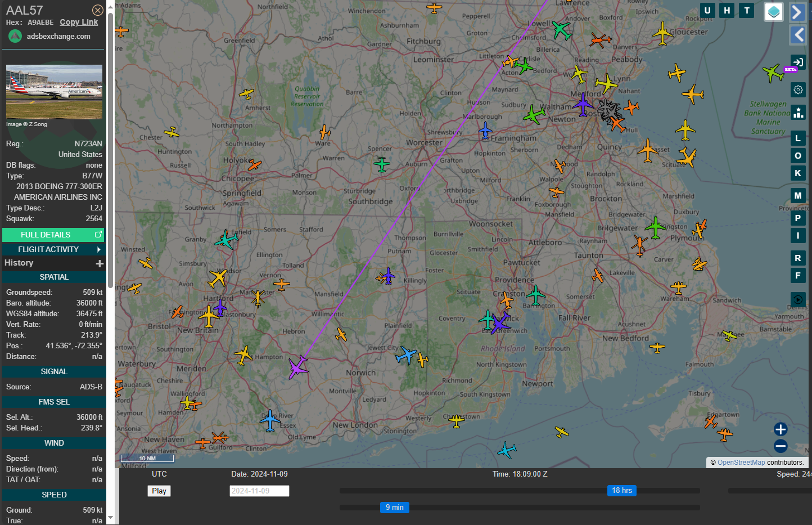Collapse sidebar with left chevron button
Viewport: 812px width, 525px height.
(798, 35)
